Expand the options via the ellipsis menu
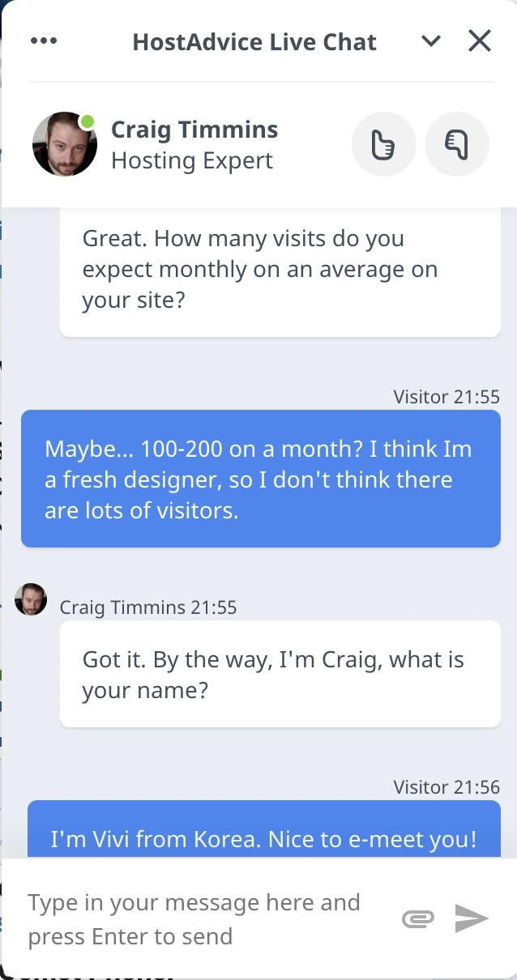517x980 pixels. (x=44, y=40)
